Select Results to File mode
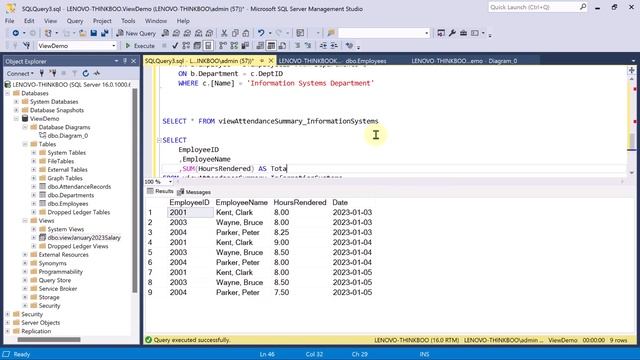Screen dimensions: 640x360 282,46
